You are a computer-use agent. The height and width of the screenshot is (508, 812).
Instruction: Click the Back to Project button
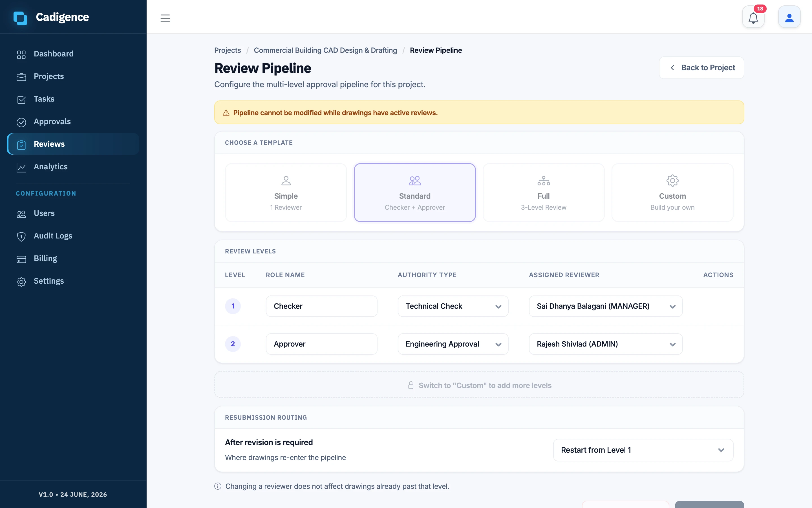click(701, 67)
